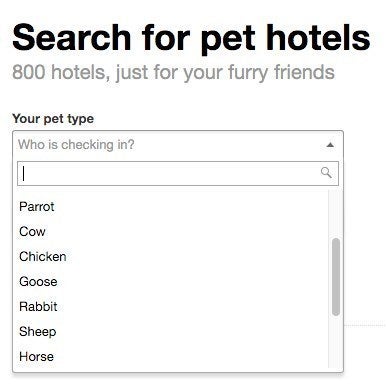Select the Goose option
This screenshot has width=386, height=386.
(x=170, y=281)
